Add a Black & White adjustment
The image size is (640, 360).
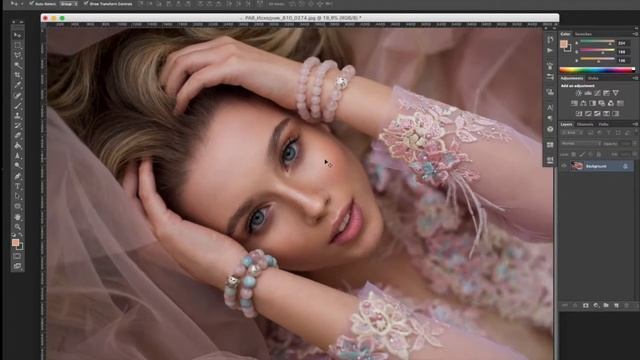593,103
